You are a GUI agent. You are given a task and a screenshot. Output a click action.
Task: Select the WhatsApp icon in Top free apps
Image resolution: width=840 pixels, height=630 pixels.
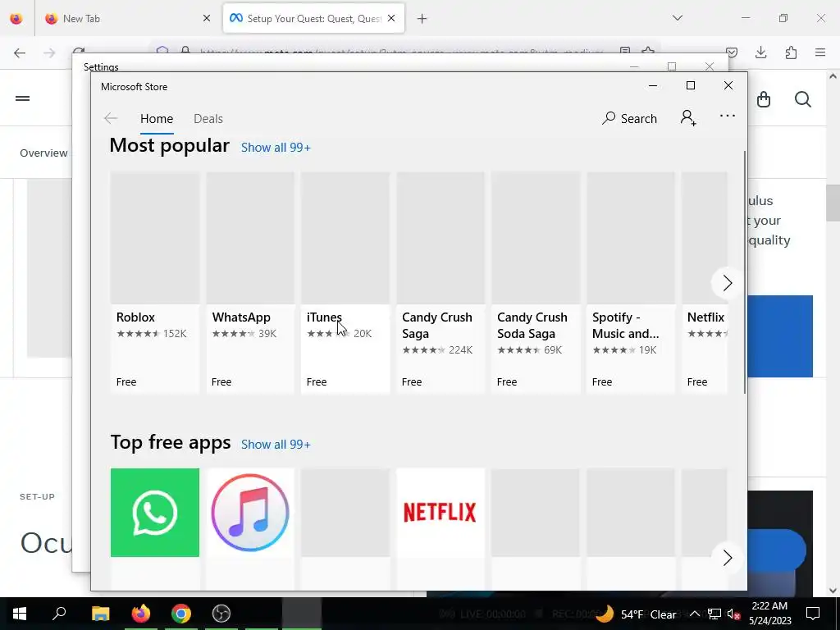(155, 513)
